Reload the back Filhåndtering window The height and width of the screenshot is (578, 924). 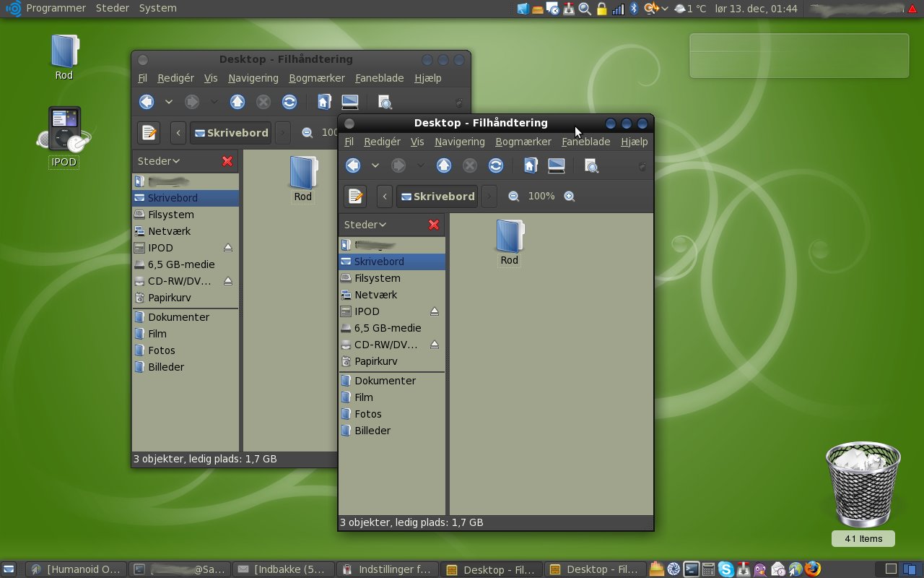point(289,102)
